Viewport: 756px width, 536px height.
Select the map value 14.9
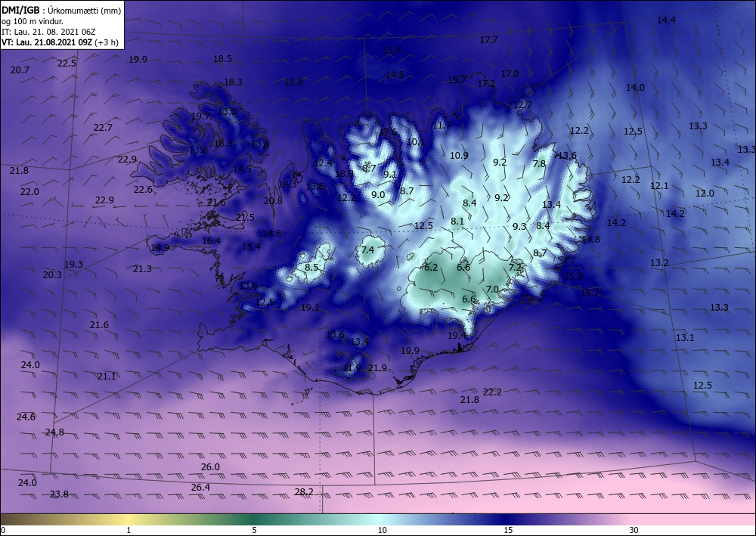coord(160,248)
